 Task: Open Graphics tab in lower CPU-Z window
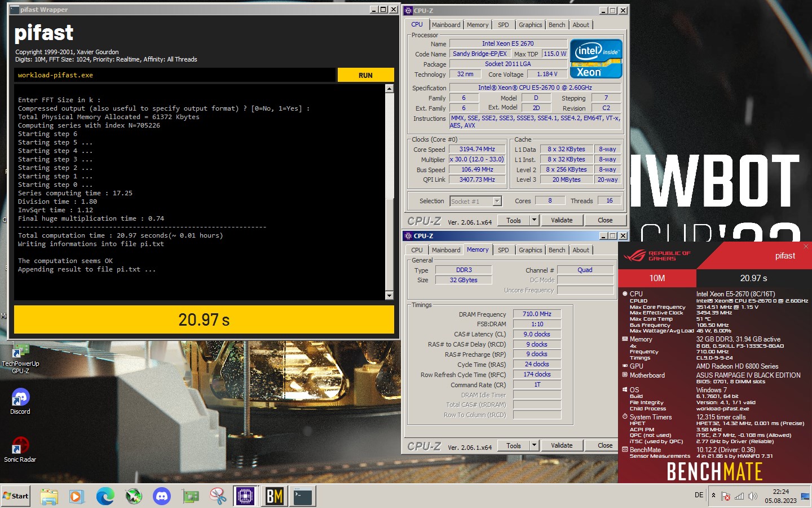tap(531, 250)
